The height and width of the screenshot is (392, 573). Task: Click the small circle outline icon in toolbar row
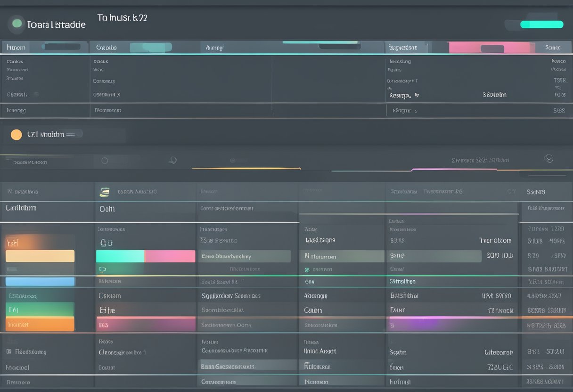point(105,161)
